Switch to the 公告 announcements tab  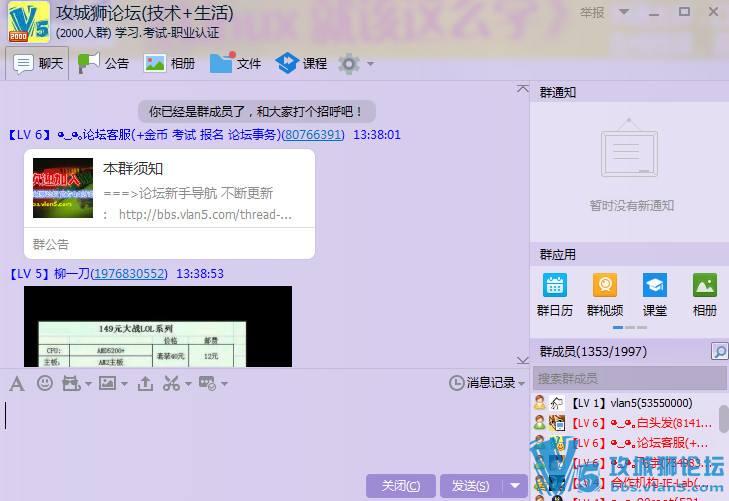point(104,63)
